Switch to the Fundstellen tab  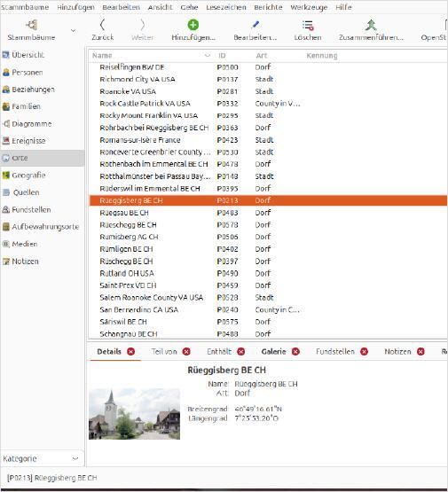tap(335, 351)
